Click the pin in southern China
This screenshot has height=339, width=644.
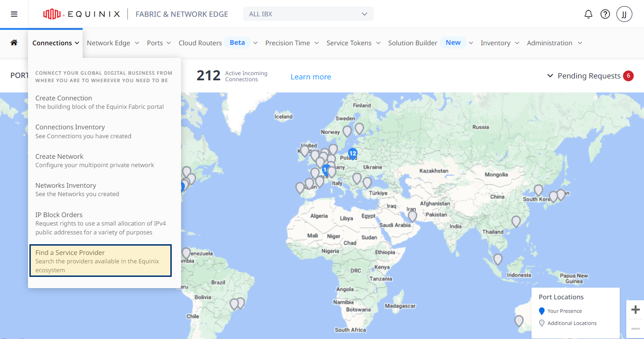pyautogui.click(x=516, y=221)
